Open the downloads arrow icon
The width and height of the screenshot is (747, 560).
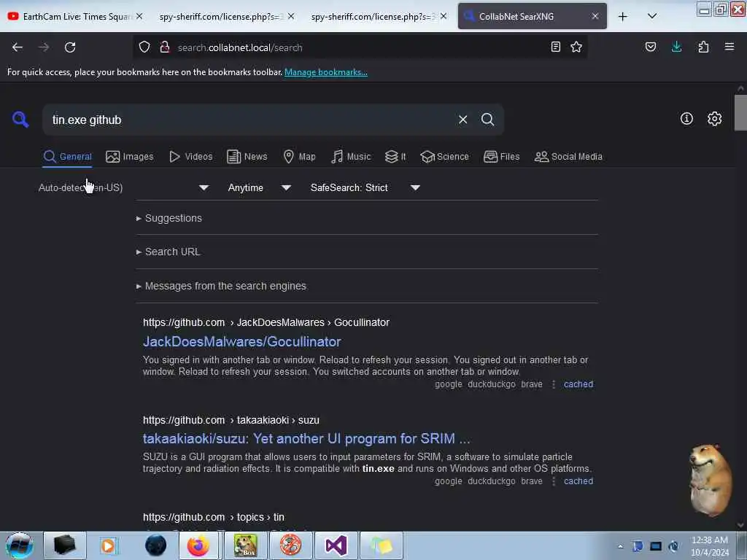[x=676, y=47]
